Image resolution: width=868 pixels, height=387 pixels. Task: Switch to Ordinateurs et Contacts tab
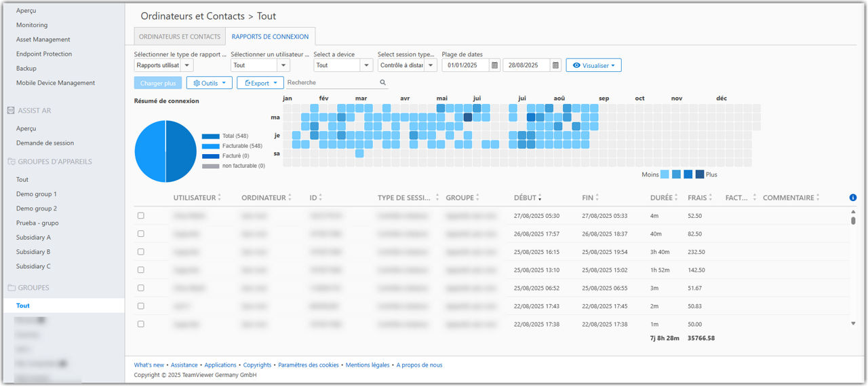coord(180,37)
